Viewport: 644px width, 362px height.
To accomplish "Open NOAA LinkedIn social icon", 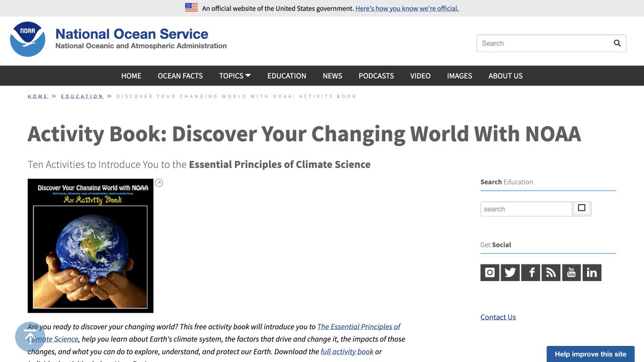I will pyautogui.click(x=592, y=273).
